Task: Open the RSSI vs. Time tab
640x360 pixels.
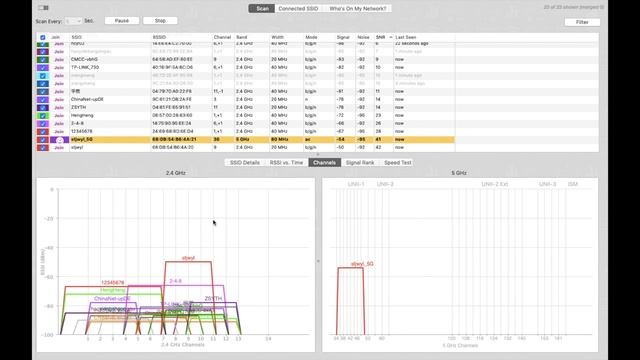Action: click(287, 162)
